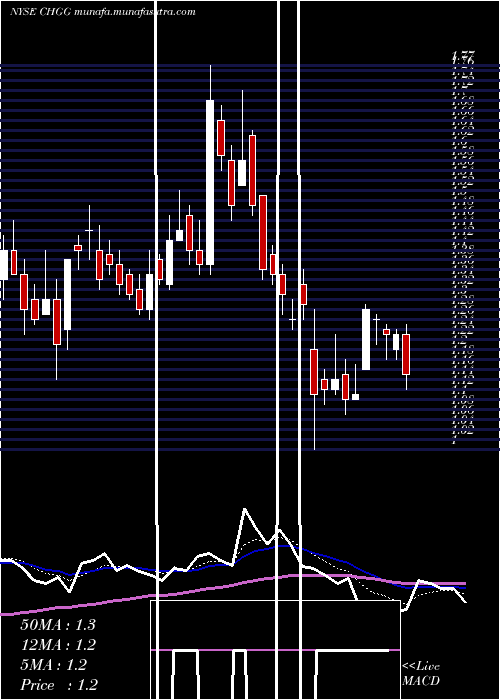Viewport: 500px width, 700px height.
Task: Select the 5MA : 1.2 label
Action: pos(54,665)
